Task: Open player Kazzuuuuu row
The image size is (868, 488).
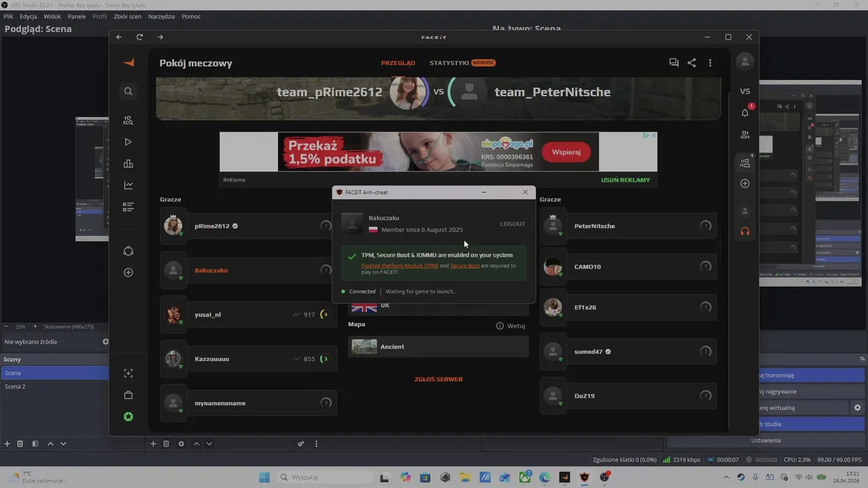Action: coord(248,359)
